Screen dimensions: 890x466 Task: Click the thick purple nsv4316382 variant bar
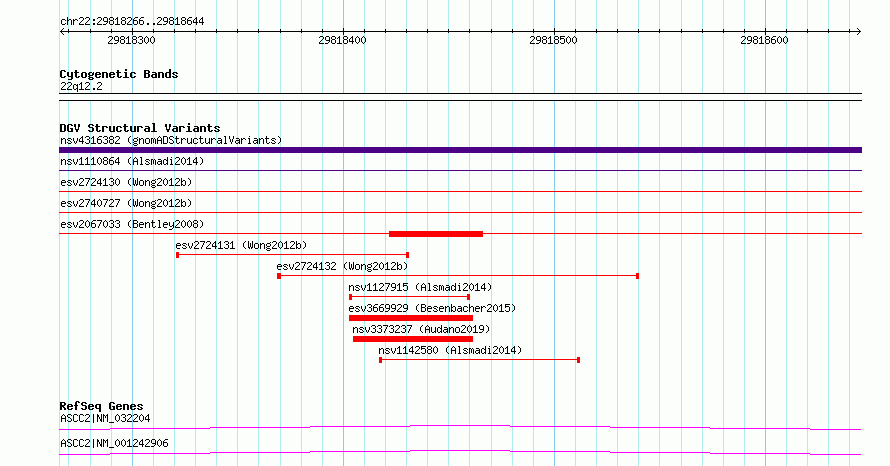[x=460, y=150]
